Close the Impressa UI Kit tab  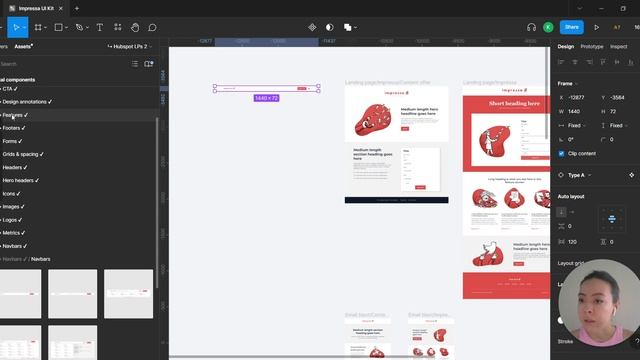pos(61,8)
